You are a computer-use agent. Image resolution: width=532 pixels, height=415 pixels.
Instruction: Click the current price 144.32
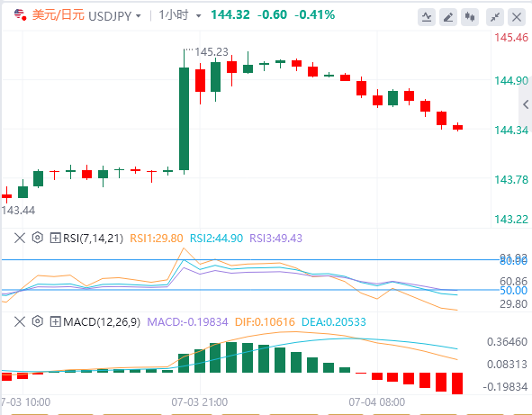230,15
